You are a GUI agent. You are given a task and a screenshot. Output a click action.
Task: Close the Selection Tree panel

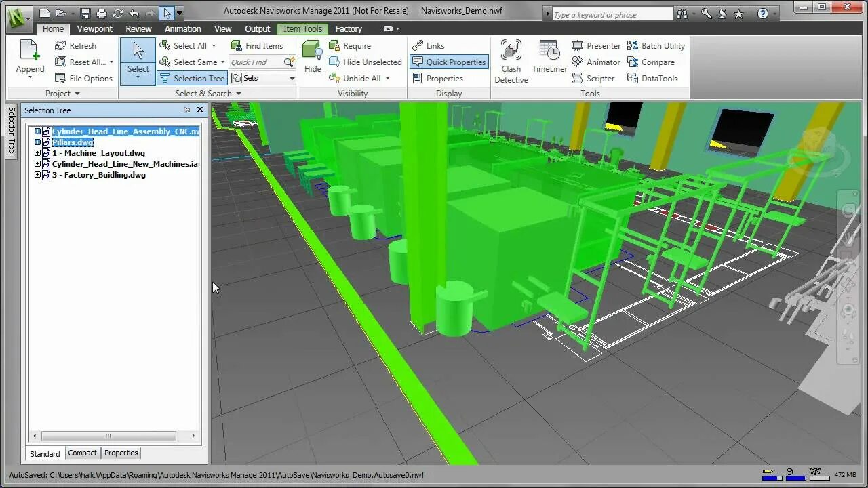pyautogui.click(x=200, y=110)
